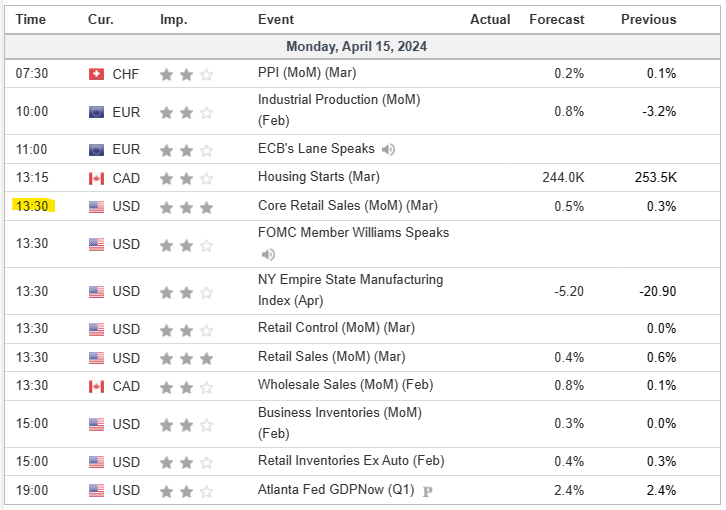Screen dimensions: 726x510
Task: Click the speaker icon beside ECB's Lane Speaks
Action: coord(388,150)
